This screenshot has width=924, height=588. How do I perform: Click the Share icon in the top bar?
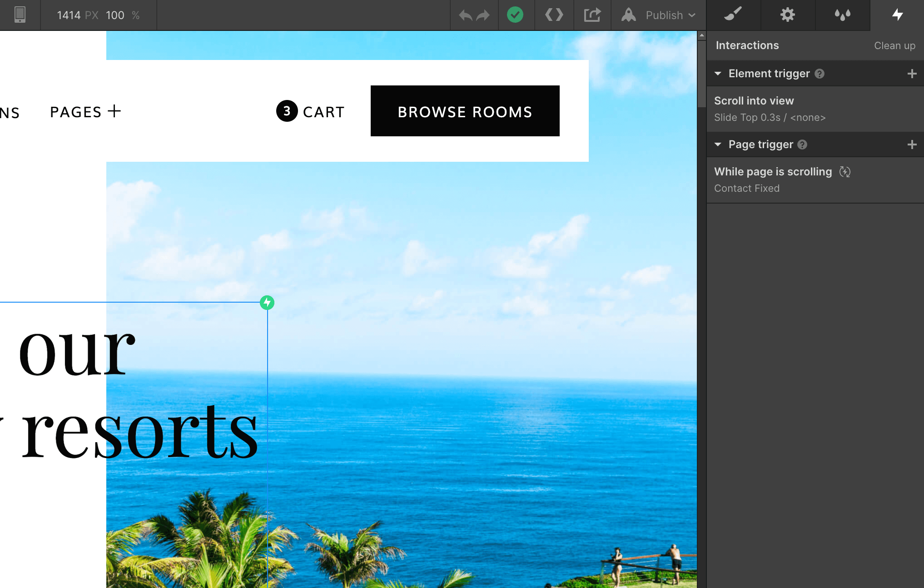click(592, 15)
